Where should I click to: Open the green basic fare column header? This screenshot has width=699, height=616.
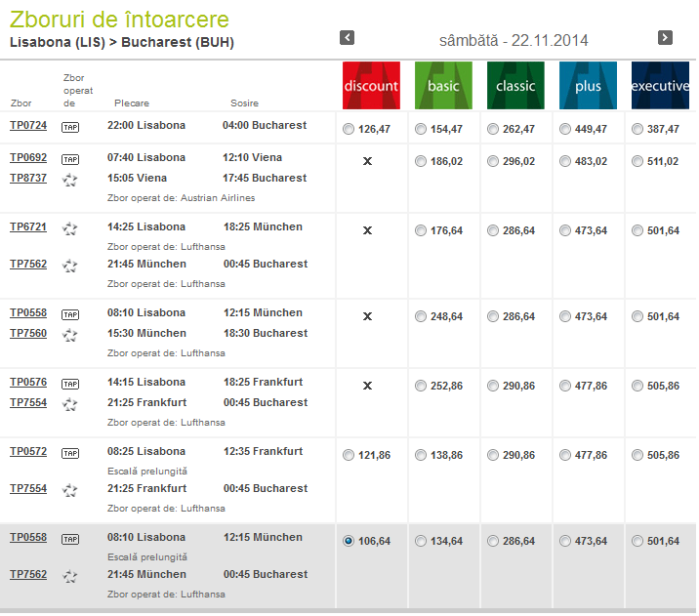point(443,85)
